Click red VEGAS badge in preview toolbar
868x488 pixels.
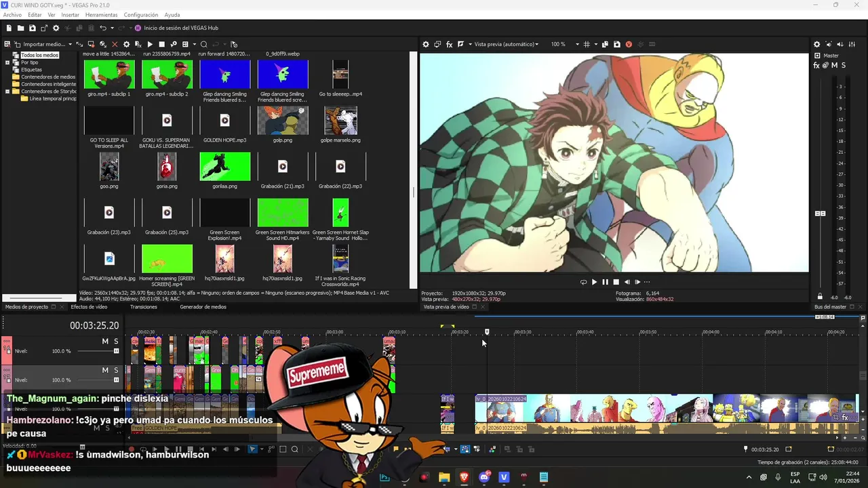[629, 44]
